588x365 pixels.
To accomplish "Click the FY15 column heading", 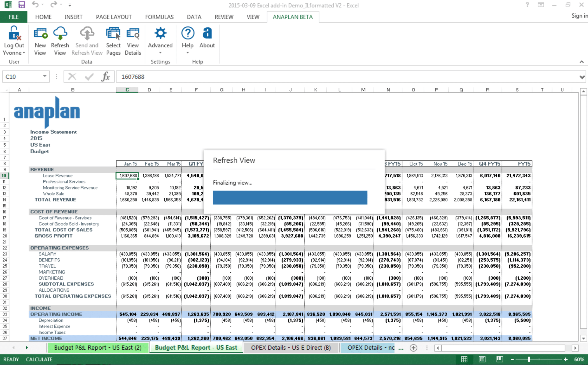I will 524,164.
